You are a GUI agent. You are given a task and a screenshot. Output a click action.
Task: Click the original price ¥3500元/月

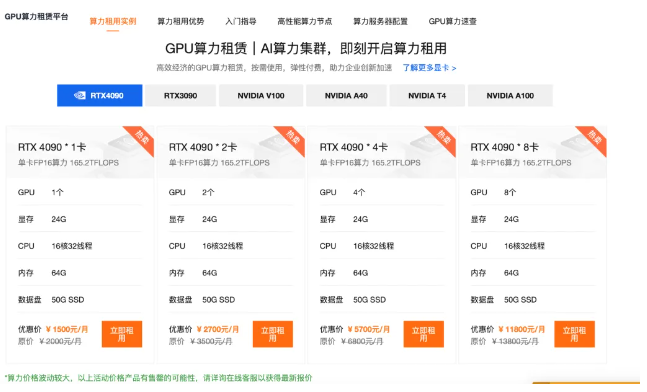click(211, 341)
